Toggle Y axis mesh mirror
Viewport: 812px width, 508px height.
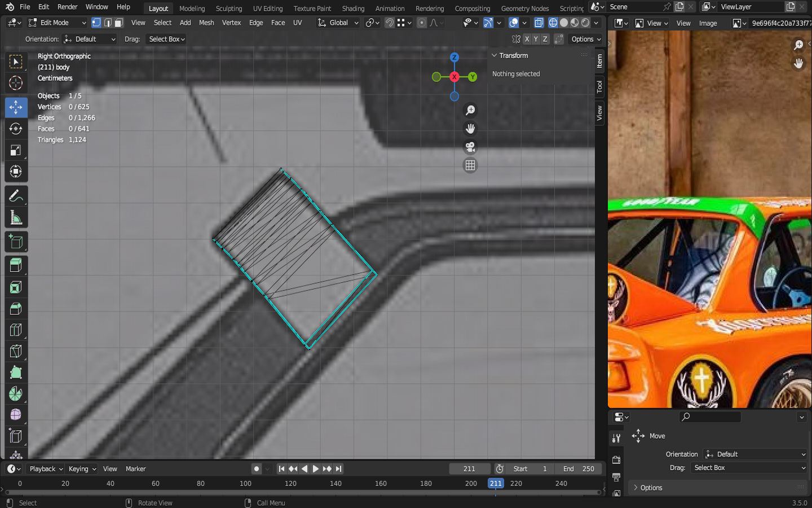point(536,39)
